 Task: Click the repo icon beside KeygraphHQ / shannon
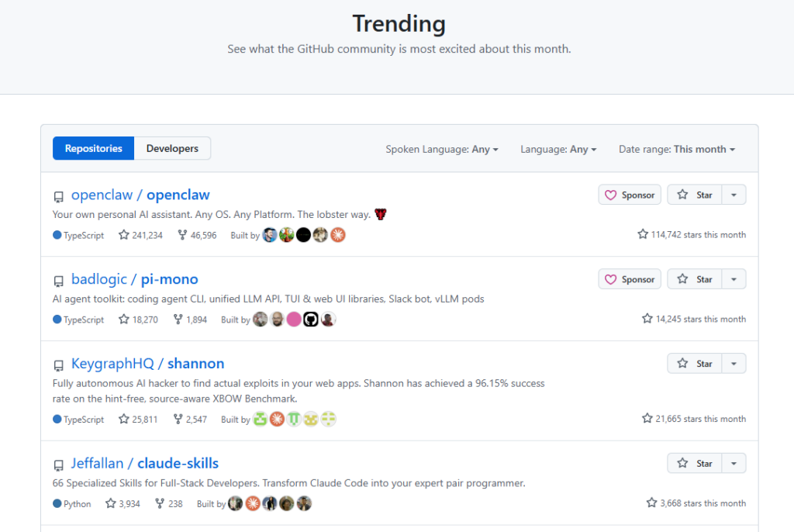coord(58,365)
